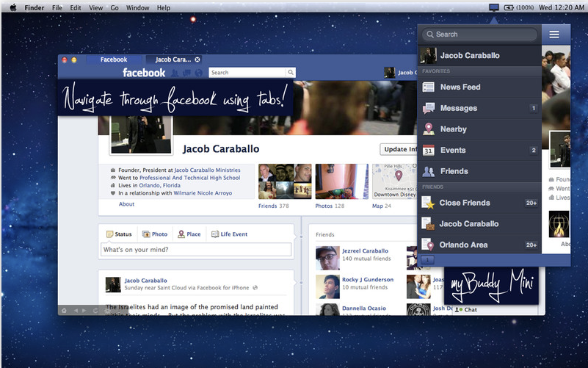This screenshot has height=368, width=588.
Task: Click the Friends silhouettes icon in Mini panel
Action: click(x=428, y=171)
